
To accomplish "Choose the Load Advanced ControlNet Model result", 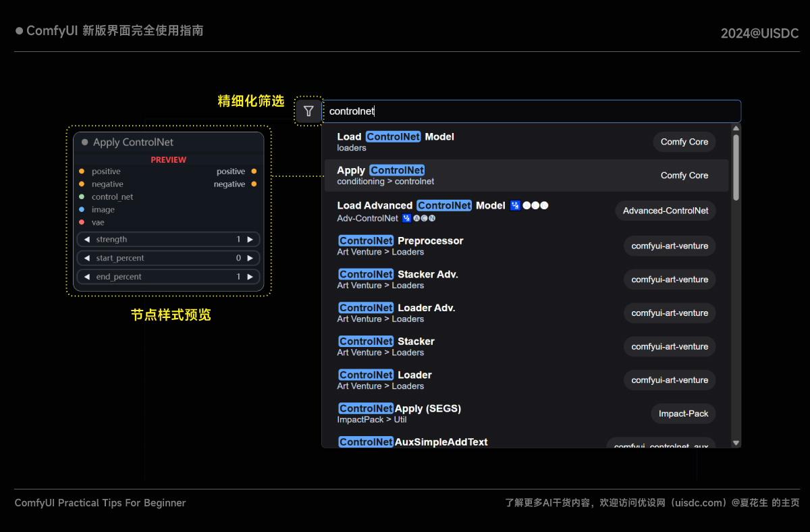I will (526, 211).
